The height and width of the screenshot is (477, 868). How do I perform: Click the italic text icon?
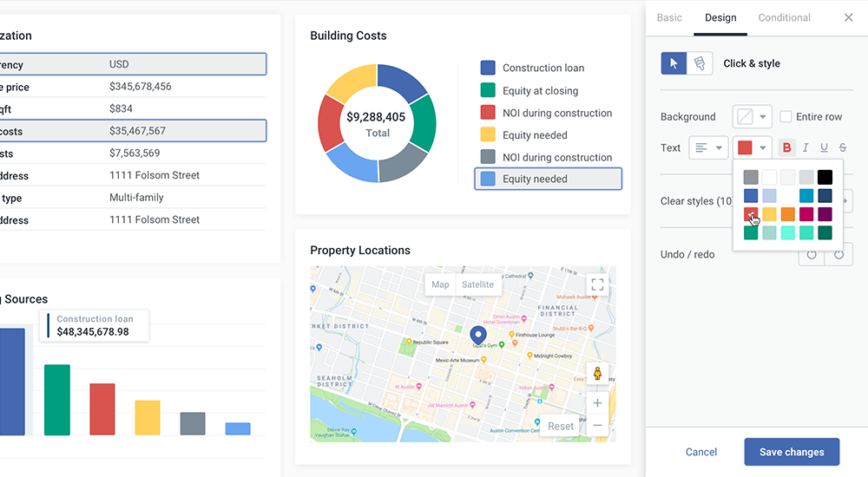pyautogui.click(x=806, y=147)
